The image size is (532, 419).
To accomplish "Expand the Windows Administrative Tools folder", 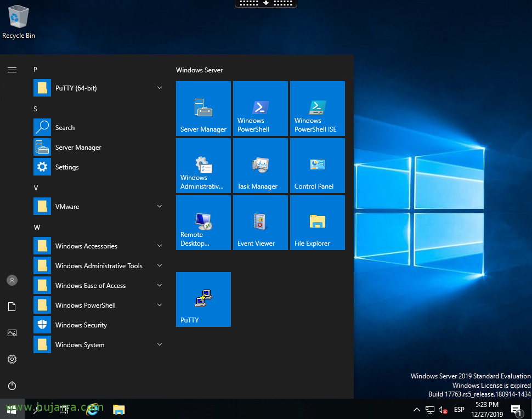I will click(x=99, y=265).
